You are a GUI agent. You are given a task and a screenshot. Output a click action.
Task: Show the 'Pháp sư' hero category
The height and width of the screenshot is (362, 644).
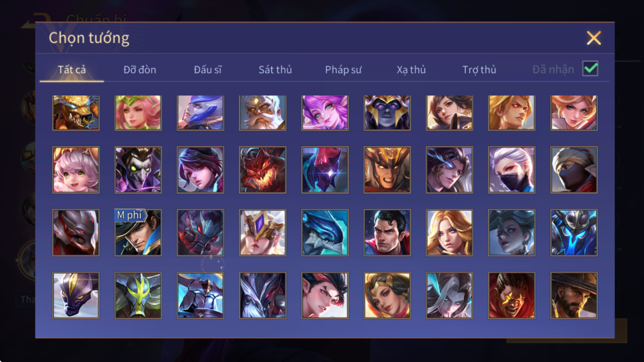[343, 70]
